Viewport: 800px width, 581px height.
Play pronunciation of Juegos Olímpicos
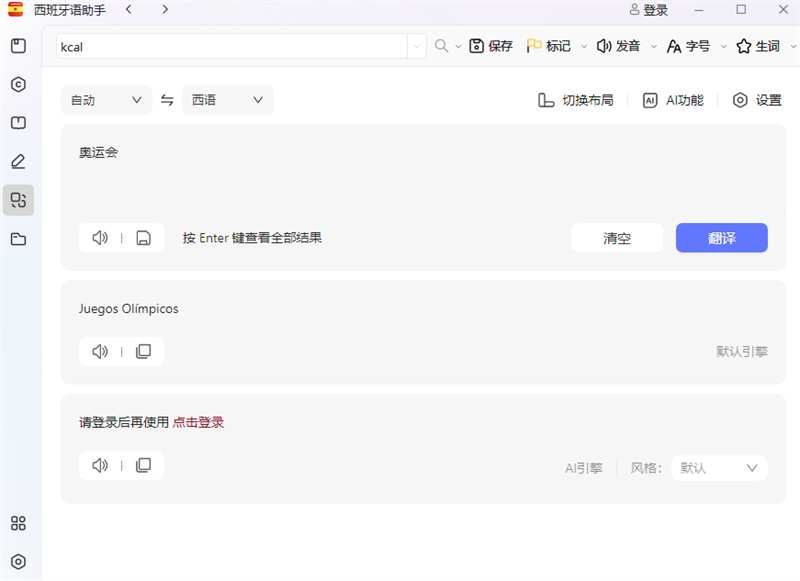click(100, 352)
